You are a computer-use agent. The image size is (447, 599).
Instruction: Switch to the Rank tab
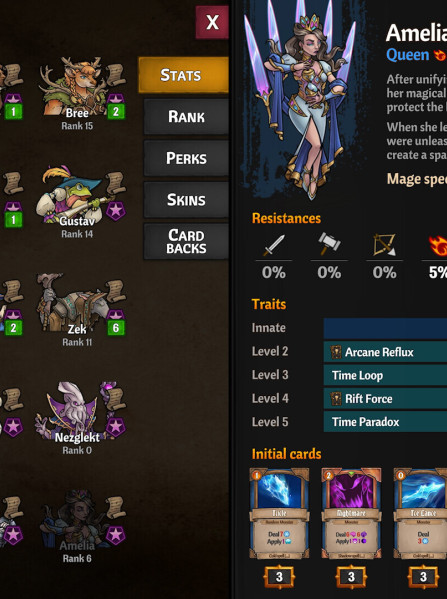pos(186,117)
